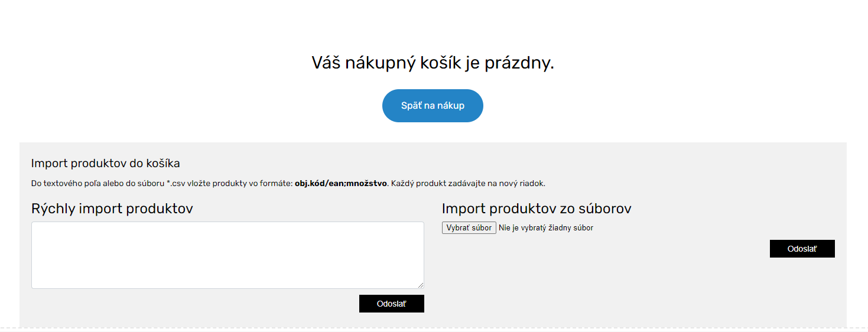
Task: Click the bold obj.kód/ean;množstvo format text
Action: pos(340,183)
